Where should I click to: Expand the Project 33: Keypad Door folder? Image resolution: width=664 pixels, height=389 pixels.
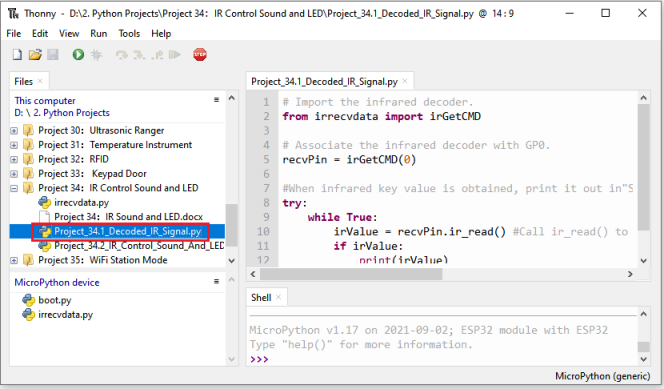(x=14, y=174)
